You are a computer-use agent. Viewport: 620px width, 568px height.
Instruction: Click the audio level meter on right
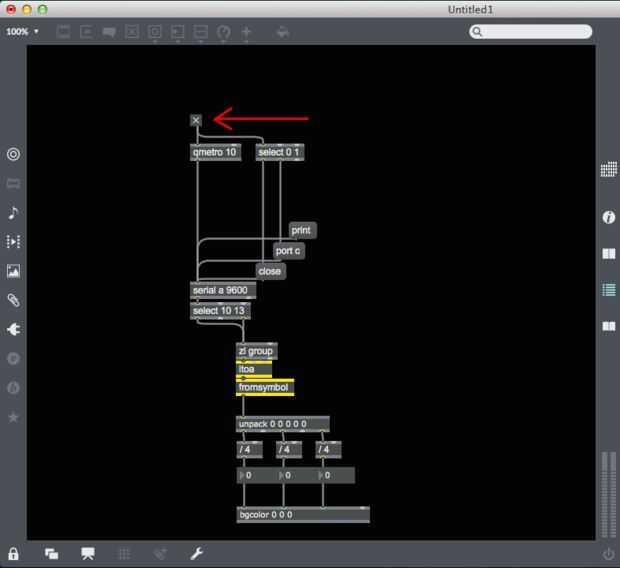pyautogui.click(x=609, y=494)
